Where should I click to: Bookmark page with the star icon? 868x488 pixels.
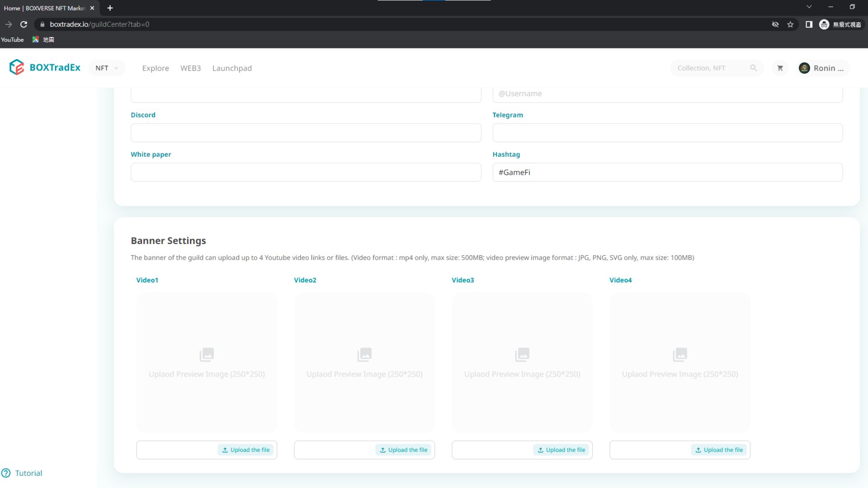[790, 24]
